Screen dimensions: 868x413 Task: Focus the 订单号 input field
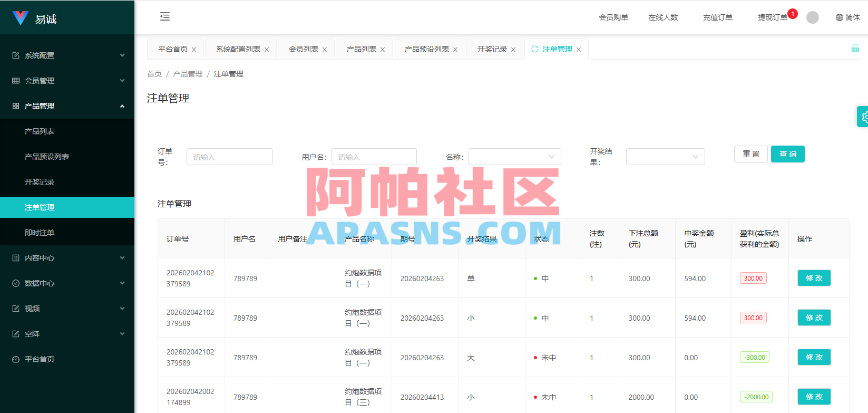tap(230, 157)
